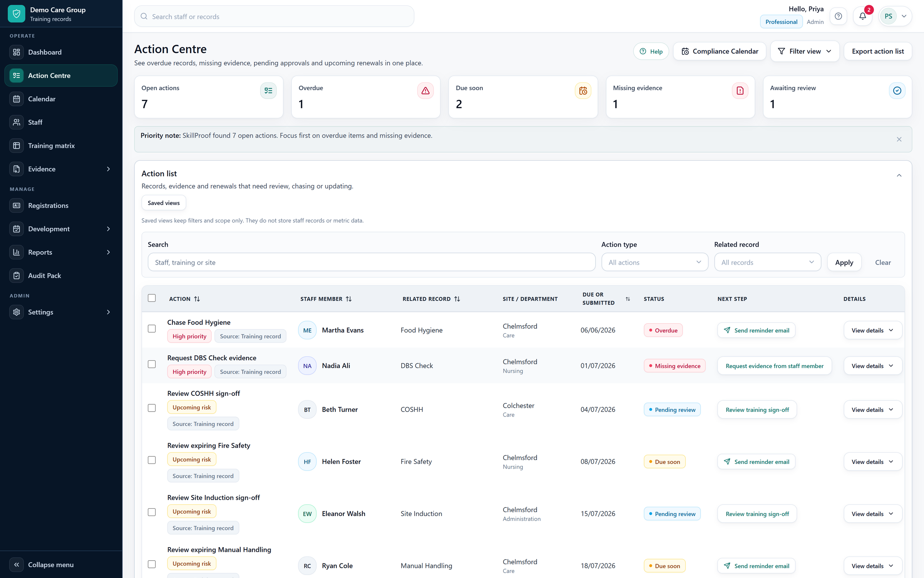The image size is (924, 578).
Task: Click the help question mark icon in header
Action: tap(838, 16)
